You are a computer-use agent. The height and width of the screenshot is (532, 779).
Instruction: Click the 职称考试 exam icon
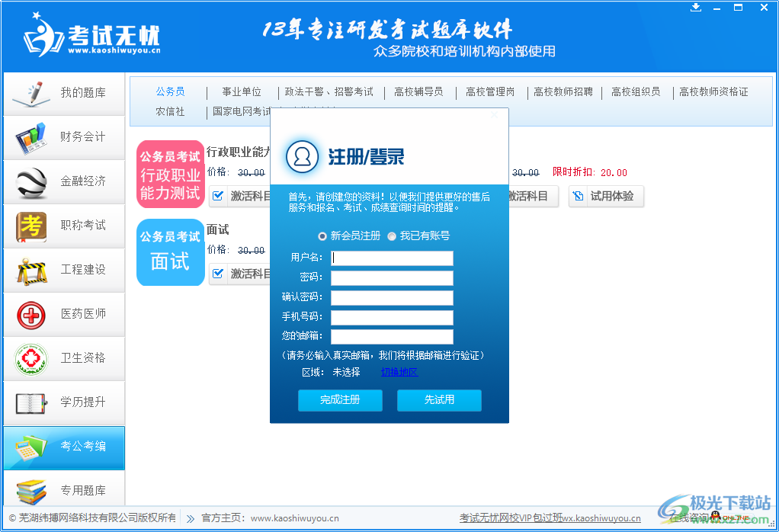tap(30, 226)
